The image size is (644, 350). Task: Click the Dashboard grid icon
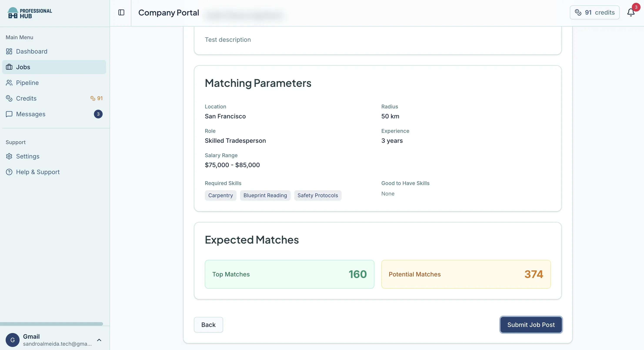click(9, 51)
